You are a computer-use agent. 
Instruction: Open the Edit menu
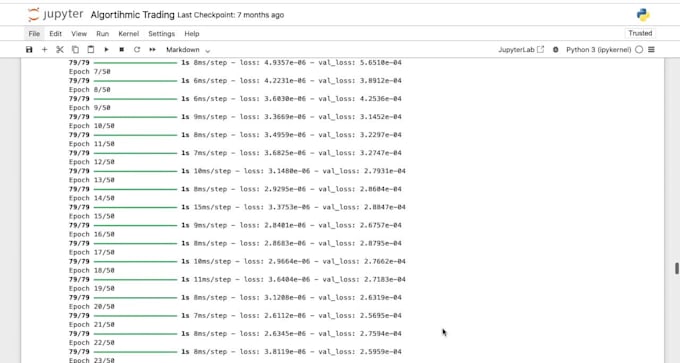(55, 33)
